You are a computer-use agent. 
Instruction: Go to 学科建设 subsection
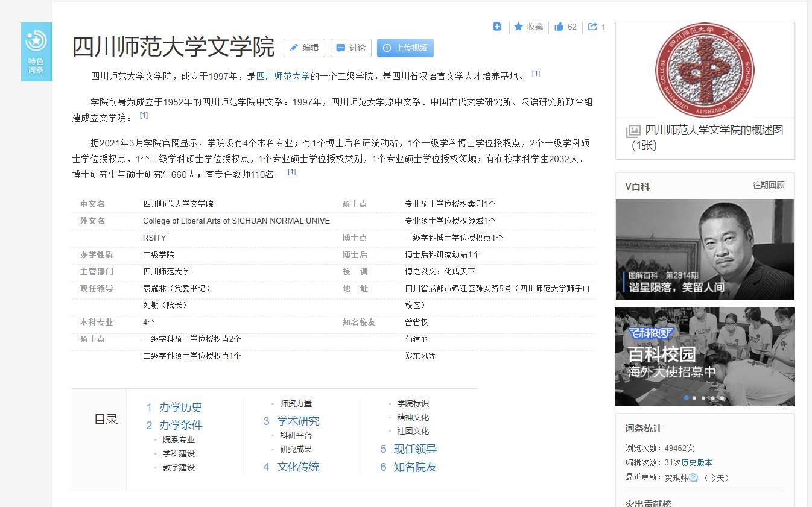(179, 453)
